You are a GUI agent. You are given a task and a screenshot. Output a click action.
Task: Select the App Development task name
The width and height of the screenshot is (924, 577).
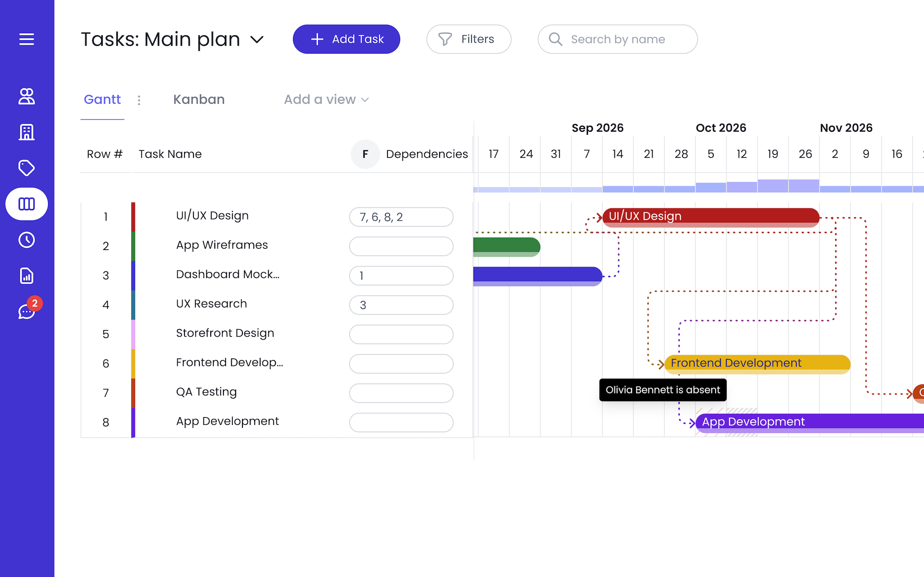tap(227, 422)
